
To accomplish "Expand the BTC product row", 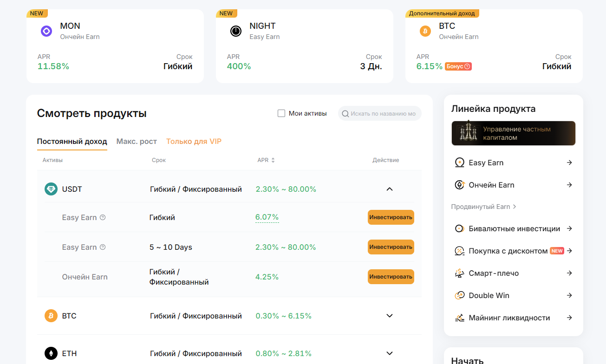I will pos(390,315).
